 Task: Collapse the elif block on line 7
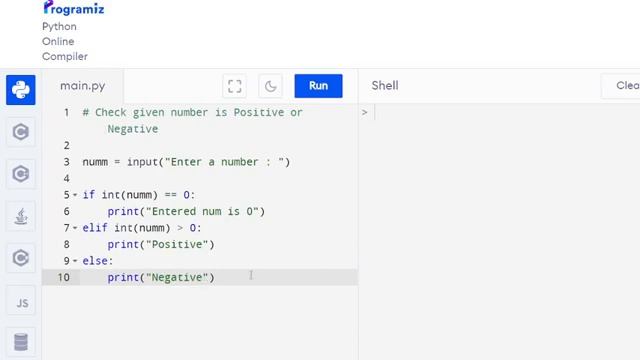tap(75, 228)
